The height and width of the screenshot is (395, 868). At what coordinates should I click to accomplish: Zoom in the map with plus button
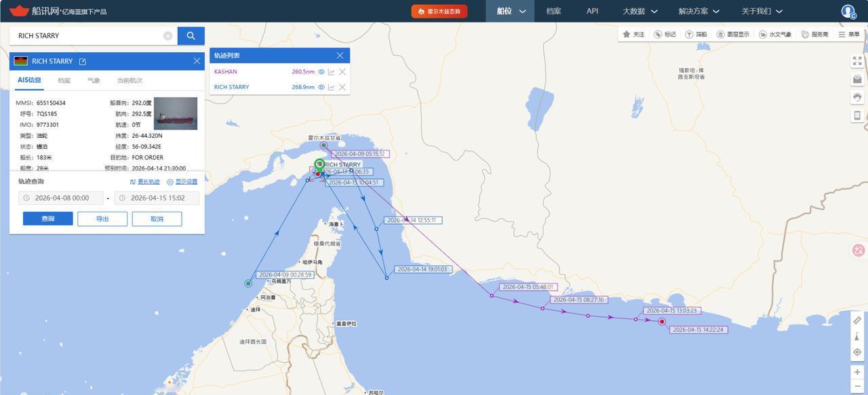click(857, 372)
